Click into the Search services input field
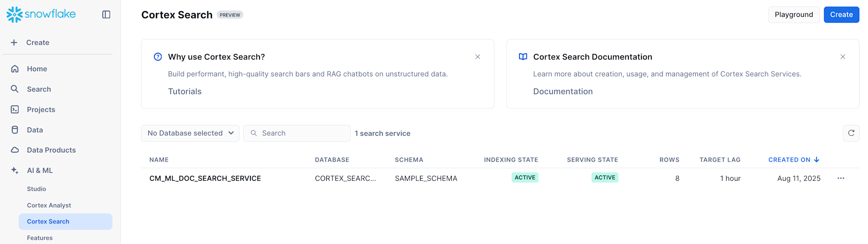Image resolution: width=868 pixels, height=244 pixels. 297,133
